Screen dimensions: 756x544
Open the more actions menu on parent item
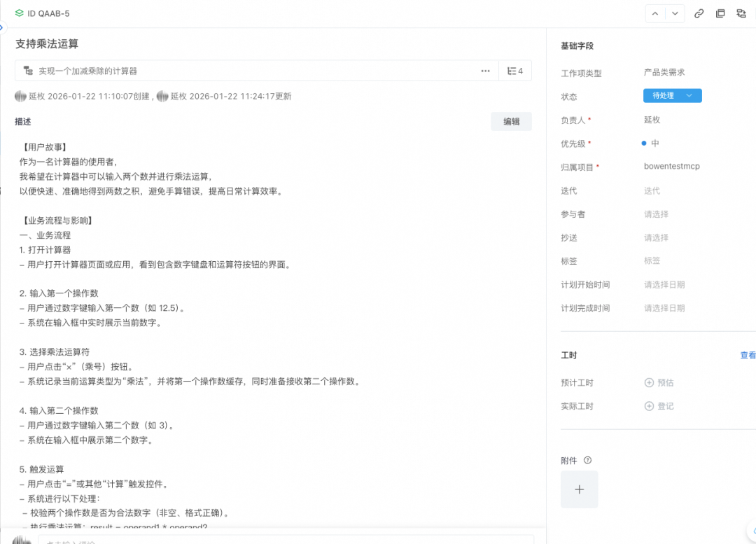[485, 70]
